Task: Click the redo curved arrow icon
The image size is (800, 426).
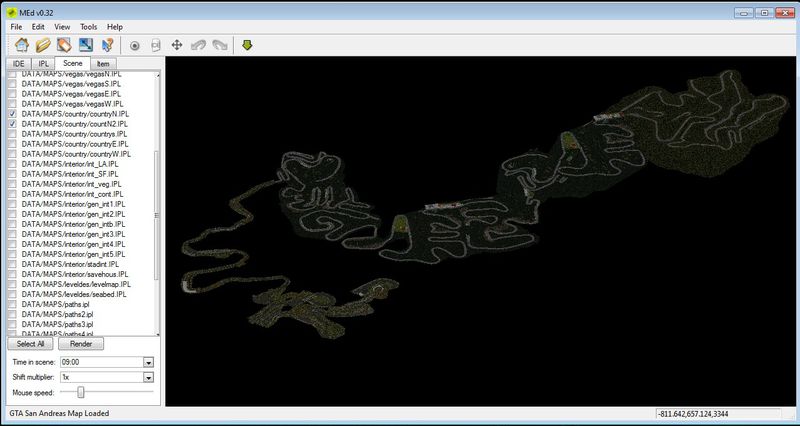Action: [x=220, y=45]
